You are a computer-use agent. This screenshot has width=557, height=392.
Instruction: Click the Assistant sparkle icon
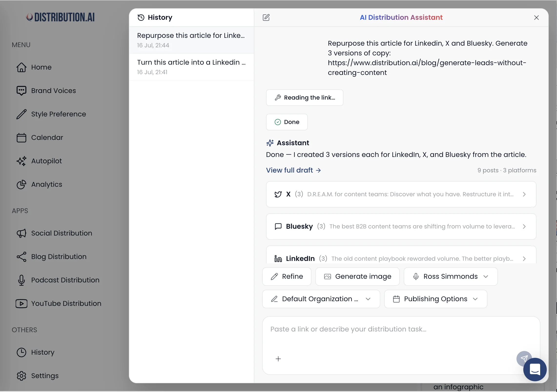[270, 143]
